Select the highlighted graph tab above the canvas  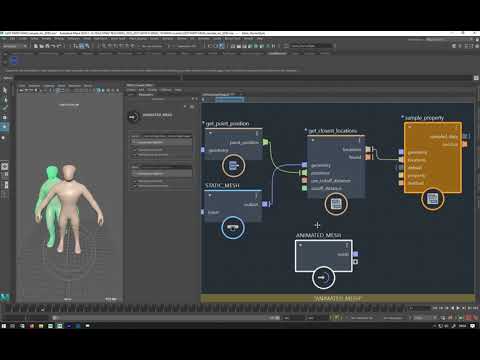point(229,99)
